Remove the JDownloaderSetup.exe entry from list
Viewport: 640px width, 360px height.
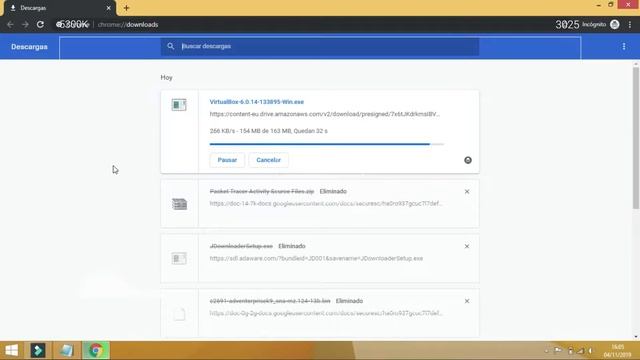coord(467,246)
